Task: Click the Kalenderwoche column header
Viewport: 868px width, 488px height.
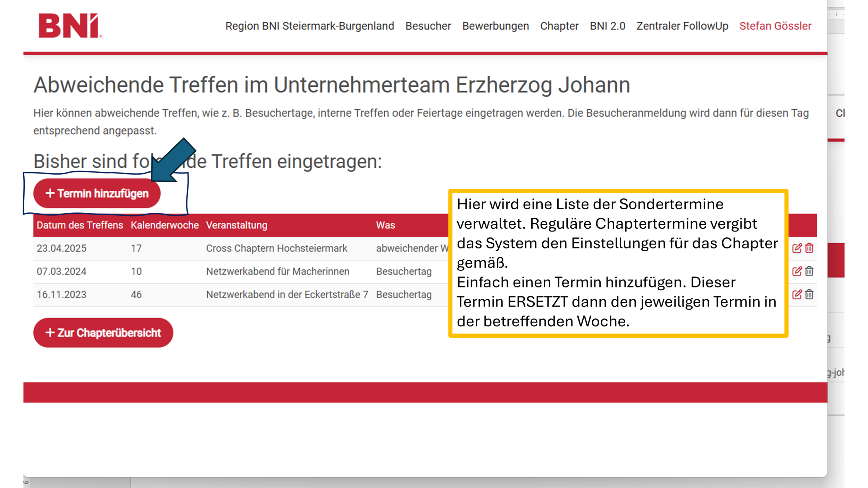Action: click(164, 225)
